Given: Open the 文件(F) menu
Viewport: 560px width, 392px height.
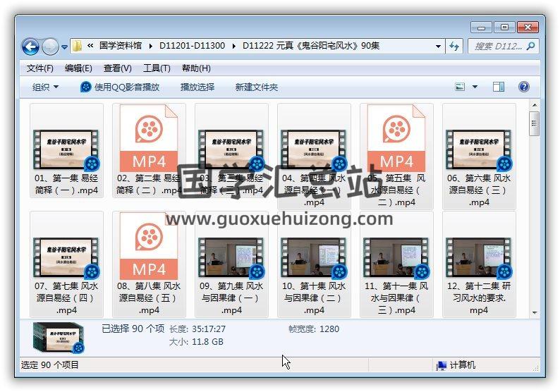Looking at the screenshot, I should tap(40, 68).
